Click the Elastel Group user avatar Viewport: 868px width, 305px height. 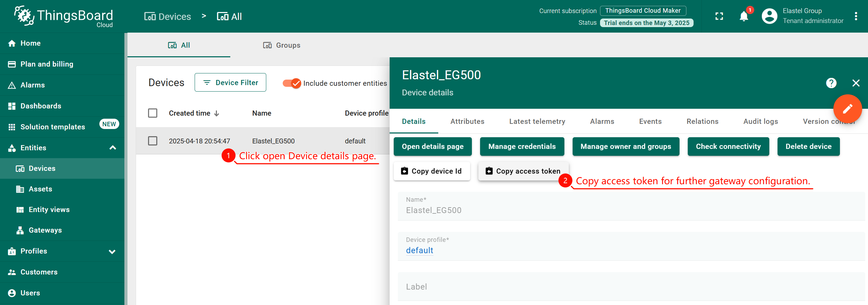(x=769, y=16)
